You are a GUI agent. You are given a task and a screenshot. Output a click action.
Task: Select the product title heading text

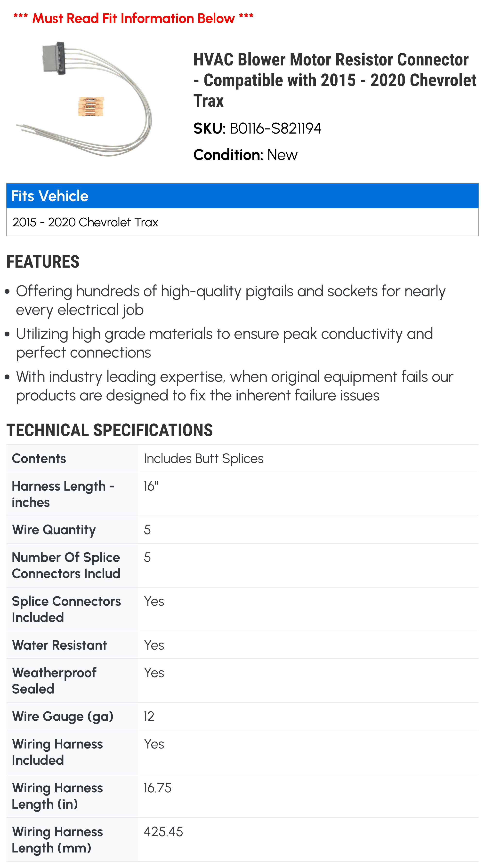pyautogui.click(x=335, y=80)
